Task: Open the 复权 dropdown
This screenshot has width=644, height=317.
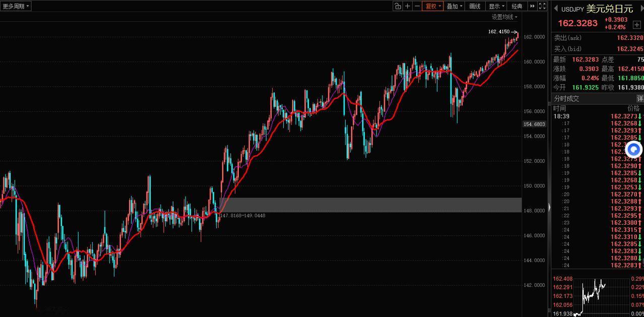Action: tap(433, 6)
